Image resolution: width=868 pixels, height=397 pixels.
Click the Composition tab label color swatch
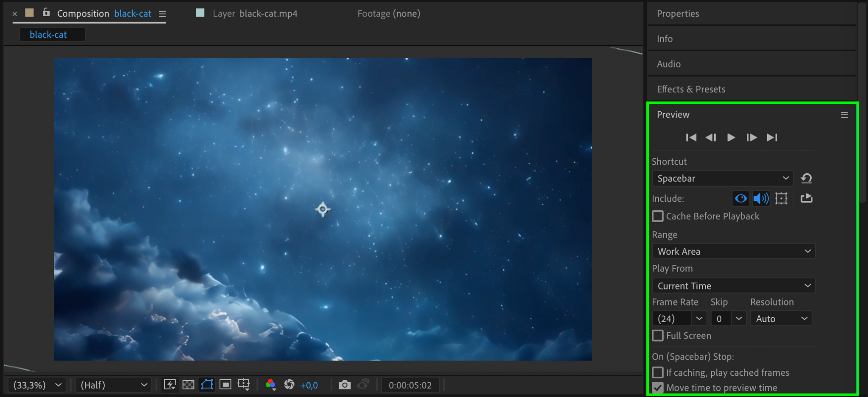pyautogui.click(x=29, y=13)
